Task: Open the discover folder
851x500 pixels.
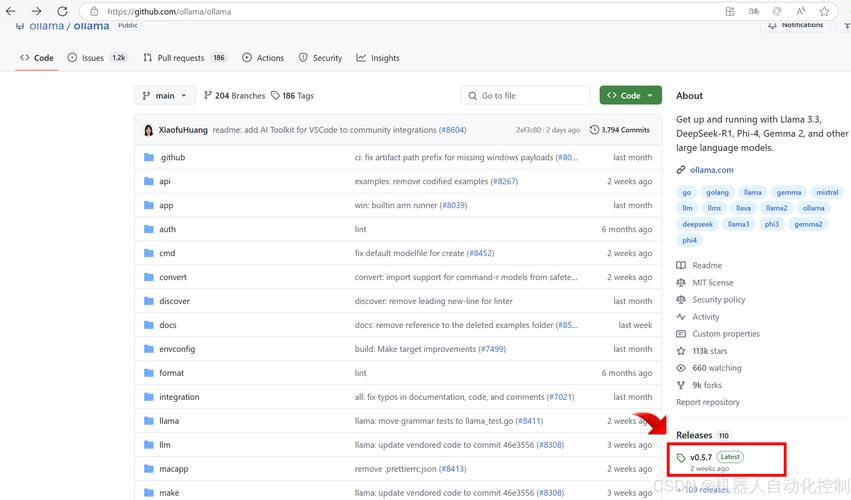Action: (174, 301)
